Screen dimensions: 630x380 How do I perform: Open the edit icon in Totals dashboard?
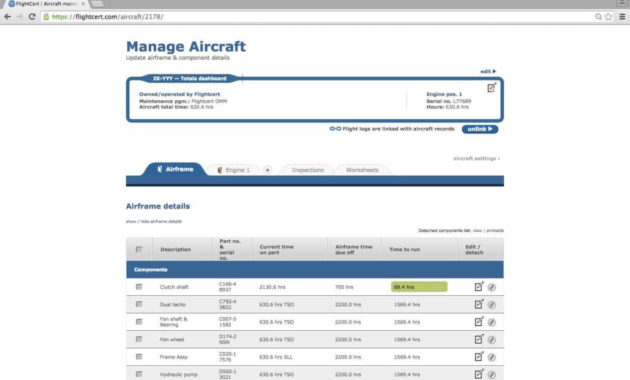point(491,88)
